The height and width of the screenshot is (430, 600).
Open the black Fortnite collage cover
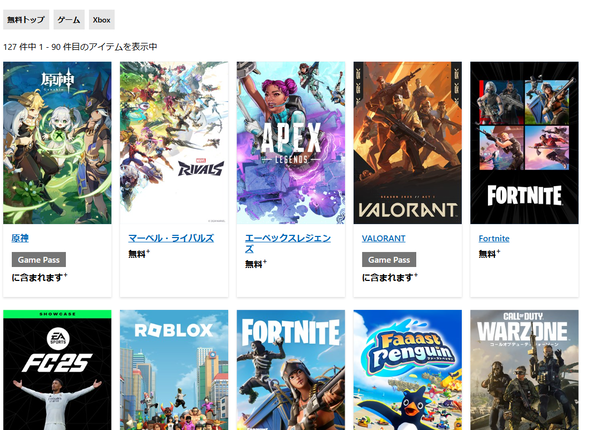tap(524, 143)
